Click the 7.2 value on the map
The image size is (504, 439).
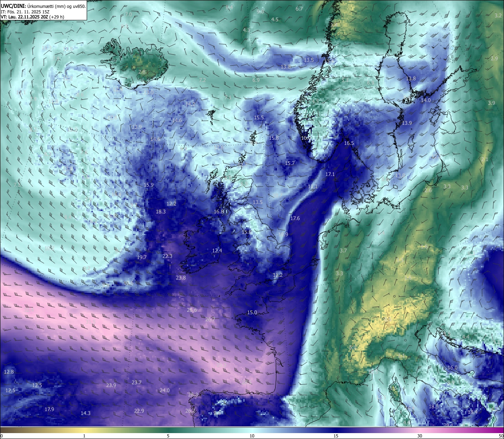point(203,80)
